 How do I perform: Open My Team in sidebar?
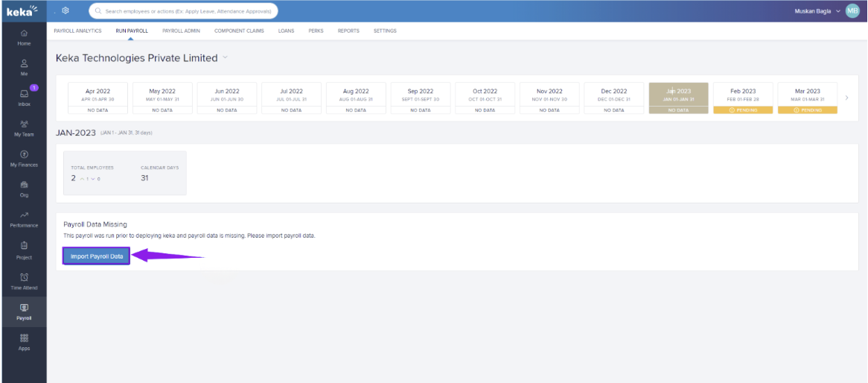(24, 128)
